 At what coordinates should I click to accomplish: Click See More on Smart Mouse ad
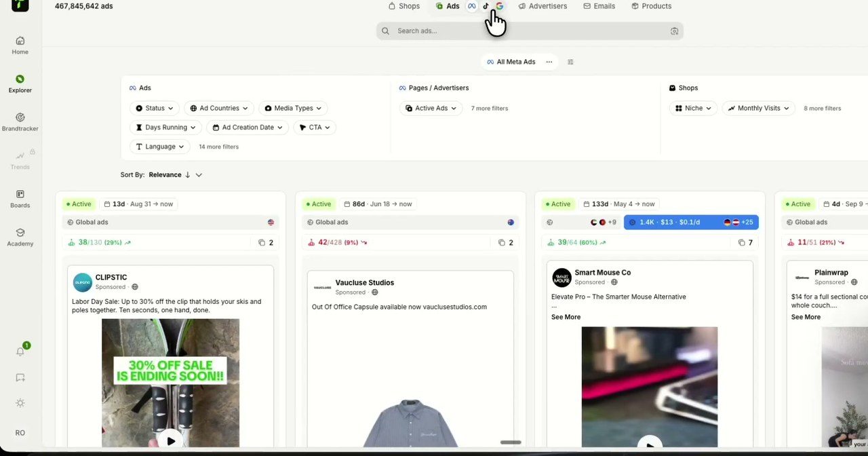[x=566, y=317]
